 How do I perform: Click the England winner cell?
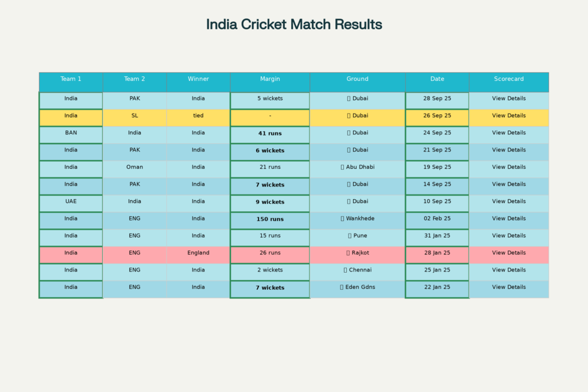point(198,253)
